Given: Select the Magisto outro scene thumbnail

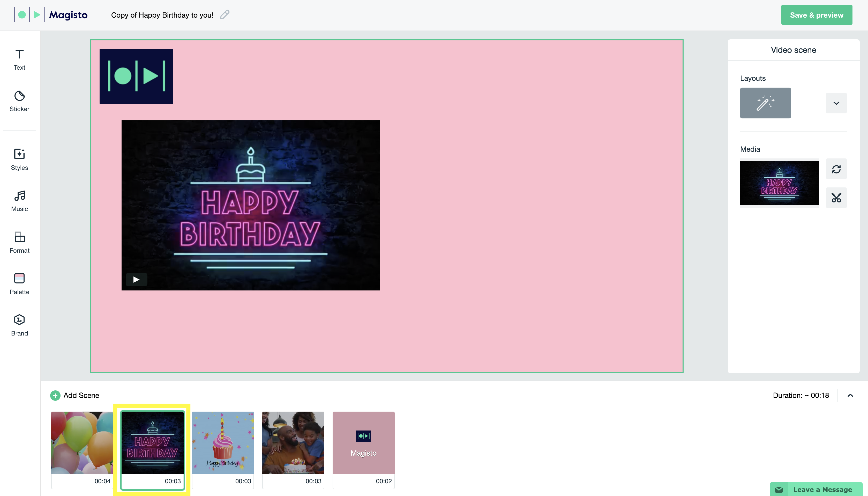Looking at the screenshot, I should click(x=363, y=442).
